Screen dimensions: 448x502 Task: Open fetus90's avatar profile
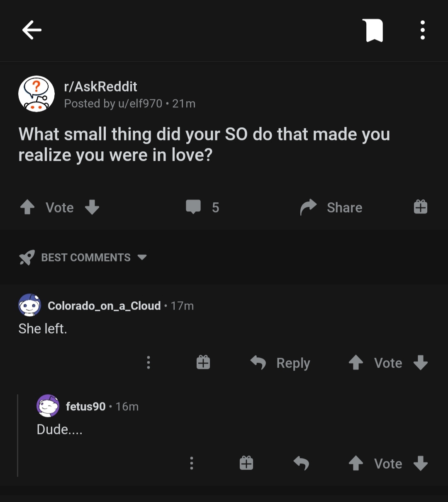[48, 405]
